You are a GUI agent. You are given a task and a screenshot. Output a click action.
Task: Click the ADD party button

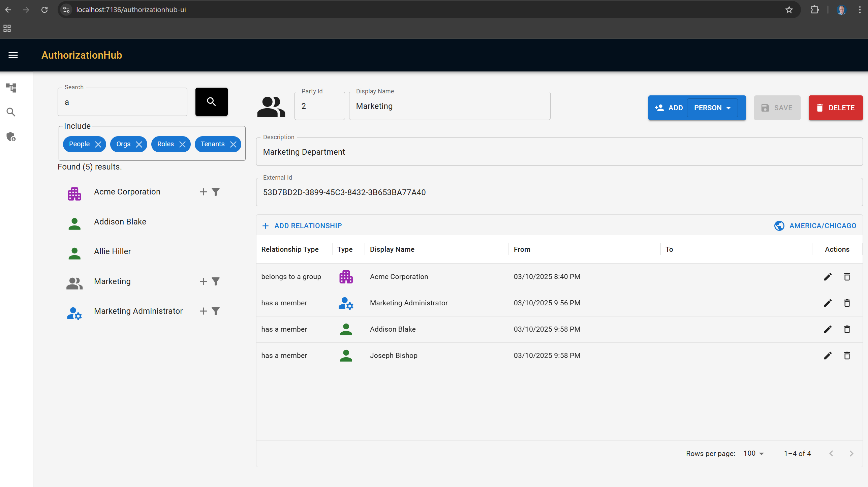pyautogui.click(x=669, y=108)
